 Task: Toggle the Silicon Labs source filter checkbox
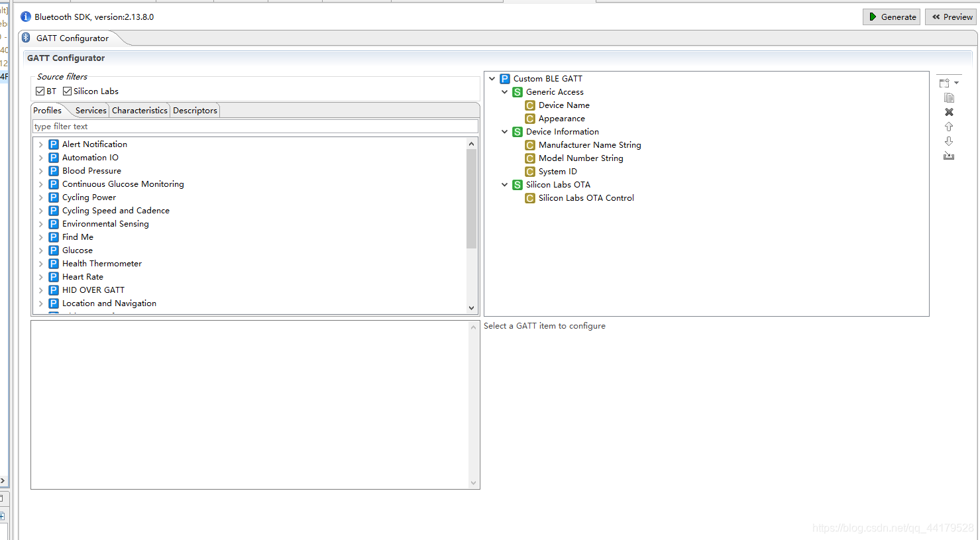click(67, 91)
